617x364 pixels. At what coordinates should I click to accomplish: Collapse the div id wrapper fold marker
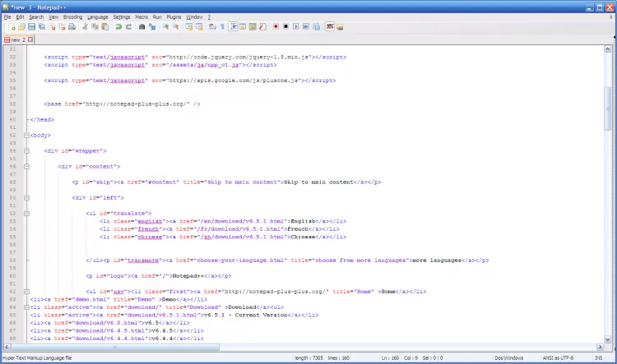coord(26,151)
